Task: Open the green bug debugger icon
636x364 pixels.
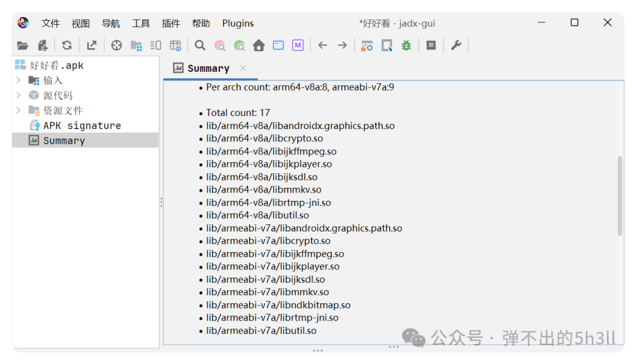Action: [x=406, y=45]
